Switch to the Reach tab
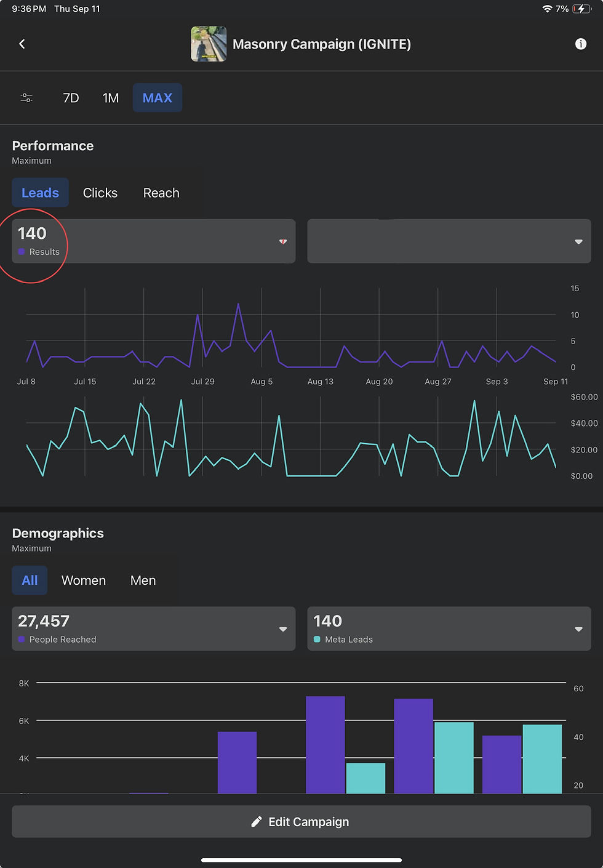 point(161,193)
